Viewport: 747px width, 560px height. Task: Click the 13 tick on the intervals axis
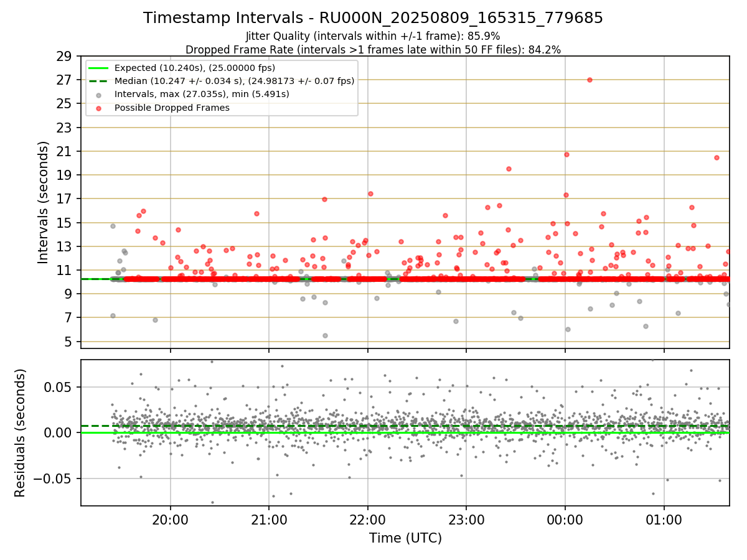(x=65, y=246)
